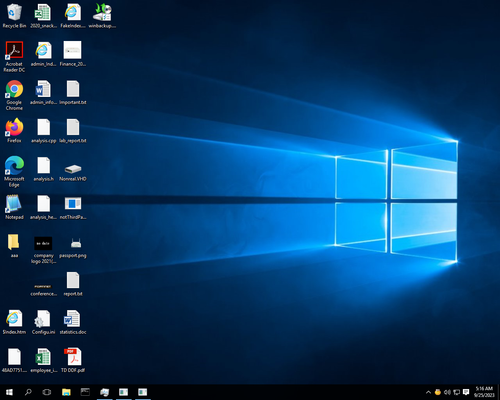500x400 pixels.
Task: Click the yellow pot tray icon
Action: (x=438, y=392)
